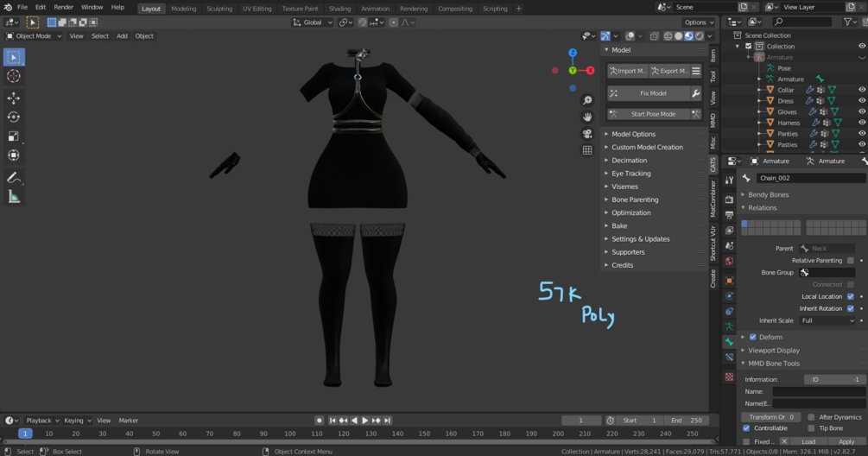The image size is (868, 456).
Task: Click the zoom magnifier viewport icon
Action: click(x=587, y=100)
